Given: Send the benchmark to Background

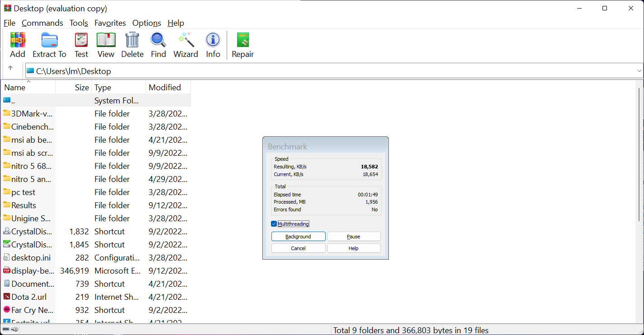Looking at the screenshot, I should [x=298, y=237].
